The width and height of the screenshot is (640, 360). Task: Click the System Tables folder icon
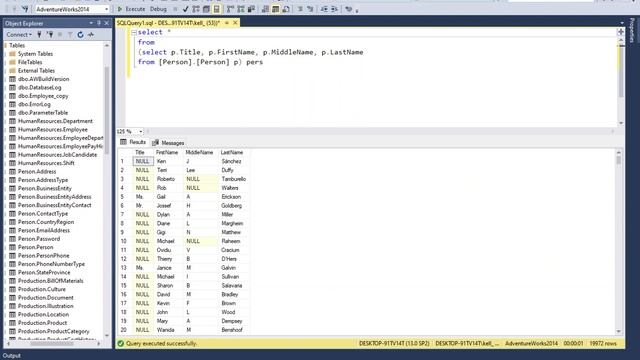(x=12, y=53)
